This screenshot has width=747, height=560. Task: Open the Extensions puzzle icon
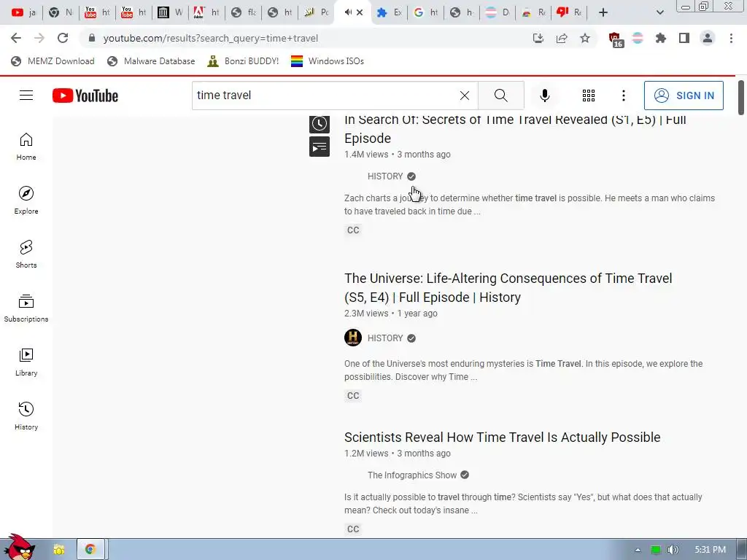tap(660, 38)
